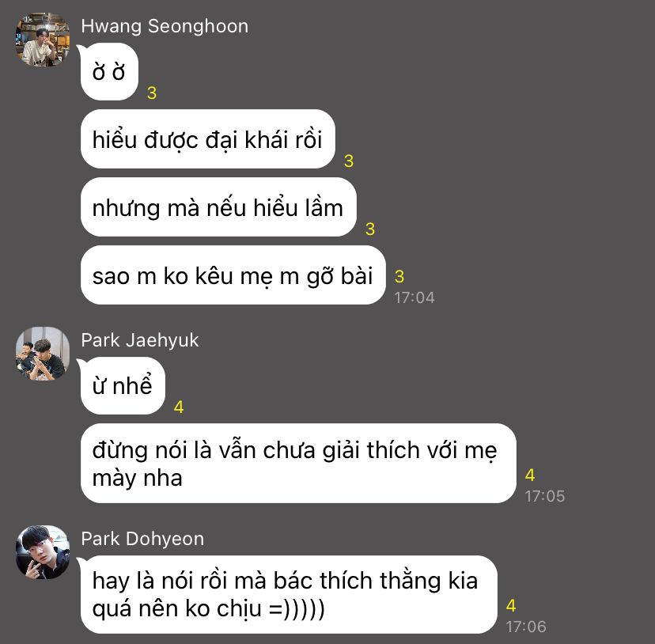Open Park Dohyeon's profile picture
Image resolution: width=655 pixels, height=644 pixels.
pyautogui.click(x=43, y=552)
